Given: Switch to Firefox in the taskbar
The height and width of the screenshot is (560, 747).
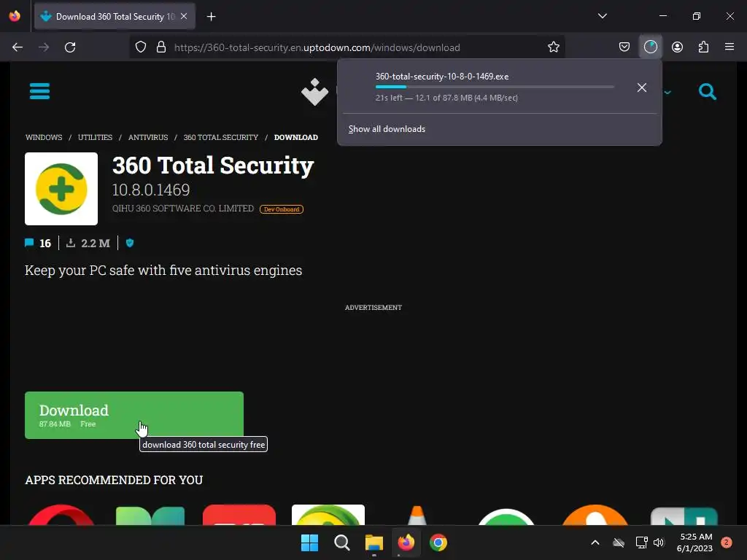Looking at the screenshot, I should point(406,542).
